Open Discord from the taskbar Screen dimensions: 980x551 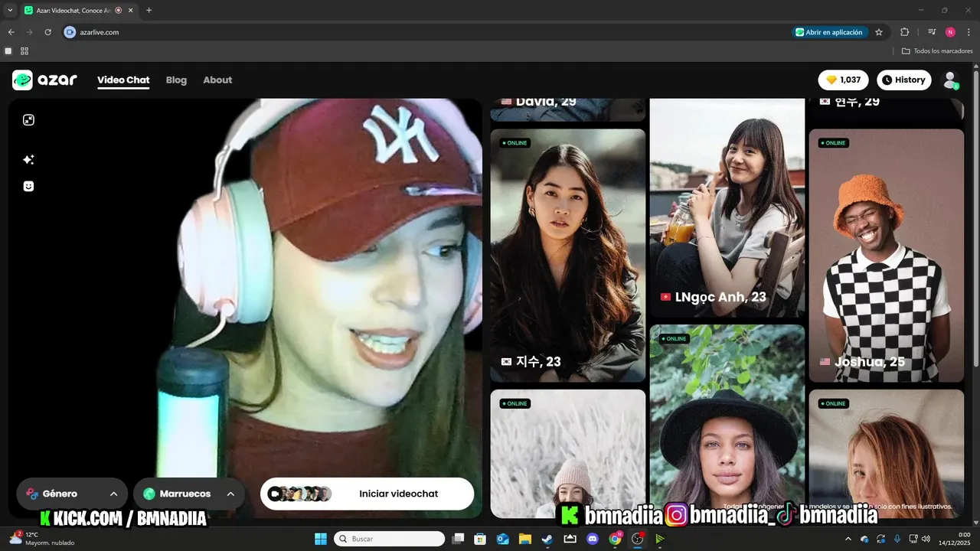(593, 539)
